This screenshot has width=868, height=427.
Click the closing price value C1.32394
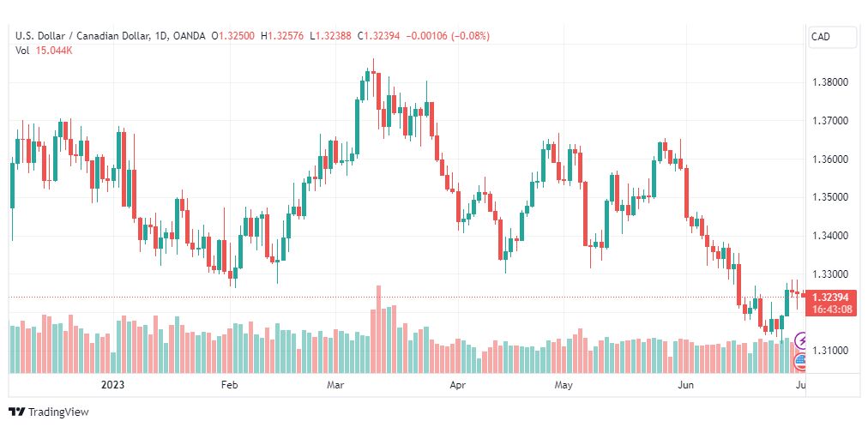(x=380, y=36)
